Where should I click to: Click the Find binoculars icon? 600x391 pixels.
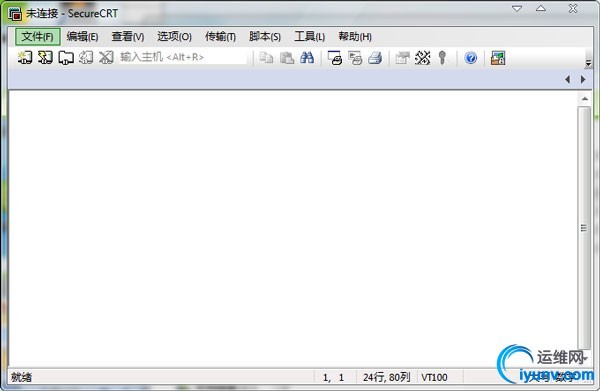coord(307,58)
